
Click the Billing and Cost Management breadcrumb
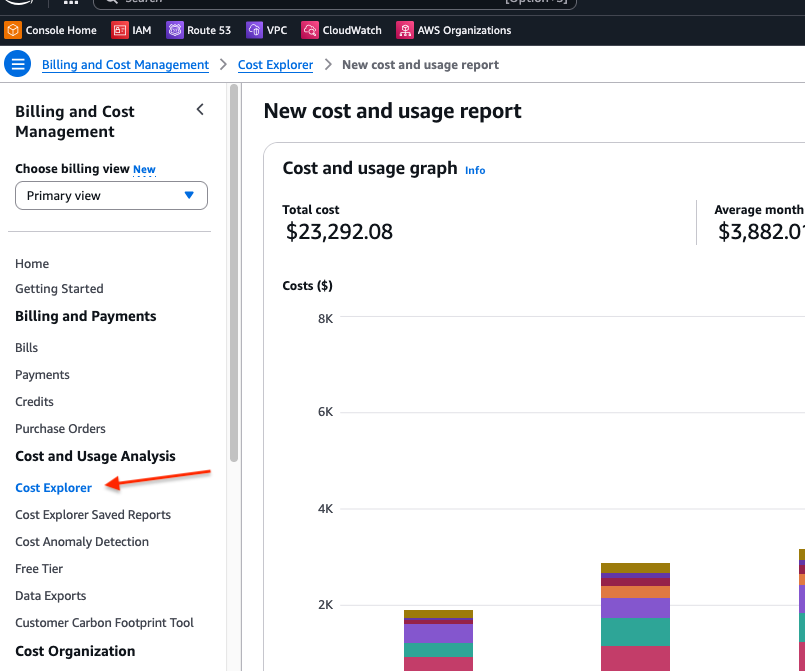click(125, 65)
